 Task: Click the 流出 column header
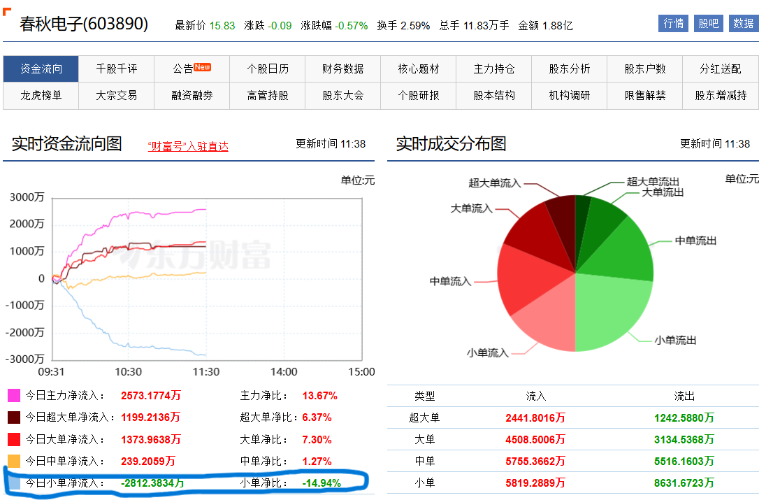coord(684,396)
